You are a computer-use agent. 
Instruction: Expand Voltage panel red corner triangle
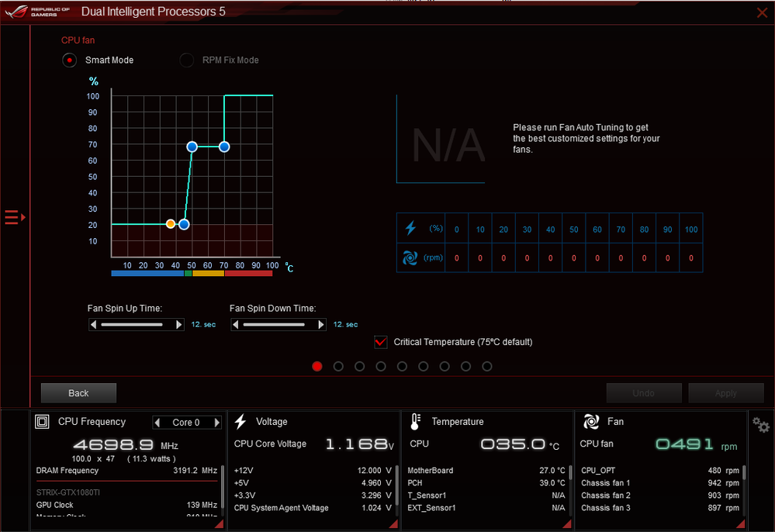click(393, 524)
